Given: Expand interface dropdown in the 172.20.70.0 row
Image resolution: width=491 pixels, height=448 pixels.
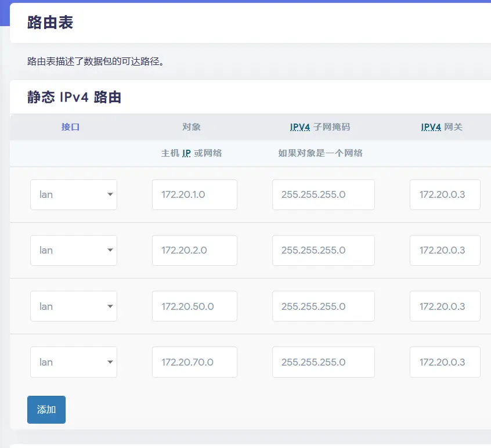Looking at the screenshot, I should pyautogui.click(x=74, y=362).
